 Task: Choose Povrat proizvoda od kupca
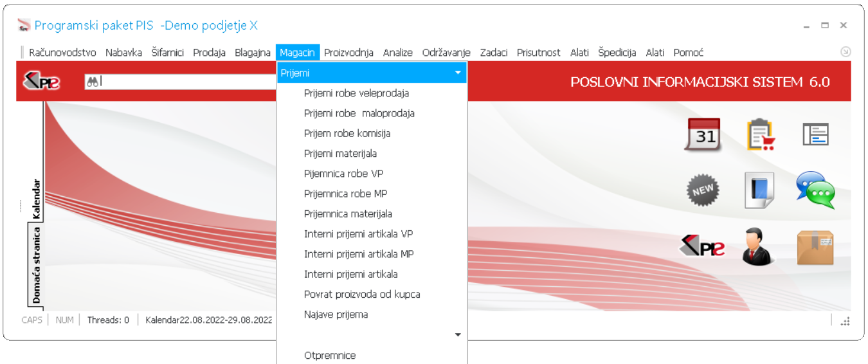click(x=362, y=295)
